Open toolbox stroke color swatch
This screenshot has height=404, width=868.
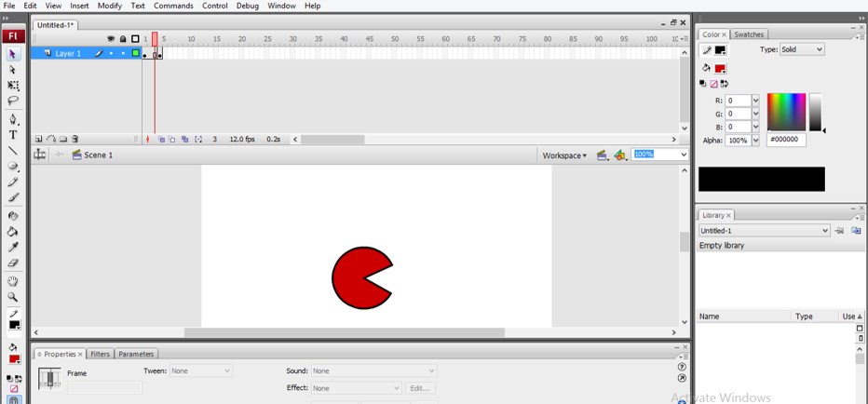click(14, 325)
